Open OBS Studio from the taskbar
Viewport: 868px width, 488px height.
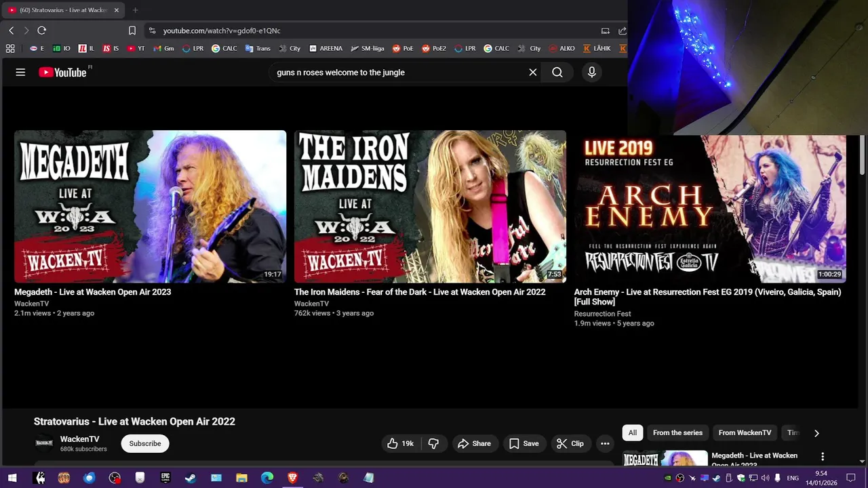pos(115,478)
